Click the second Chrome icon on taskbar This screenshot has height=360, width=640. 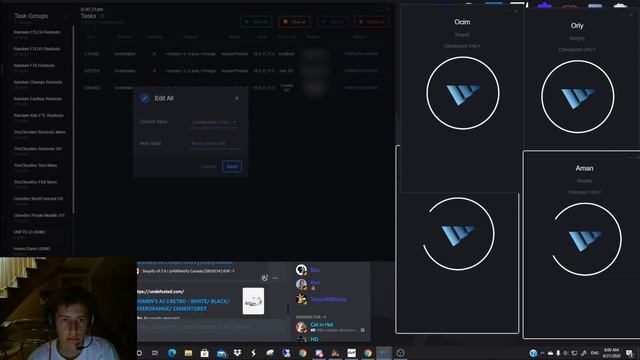[368, 353]
